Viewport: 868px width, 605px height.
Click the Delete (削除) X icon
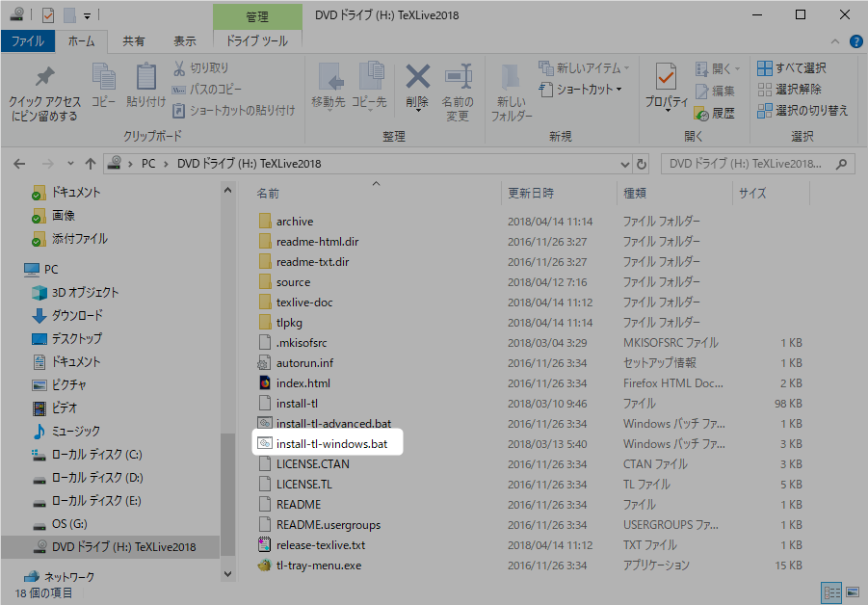417,86
